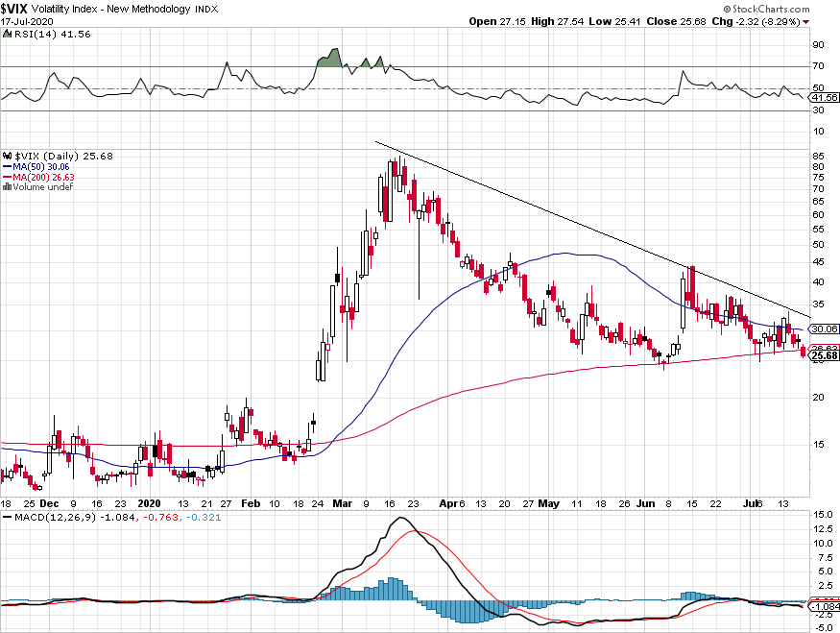
Task: Click the -1.084 MACD value tag
Action: 825,607
